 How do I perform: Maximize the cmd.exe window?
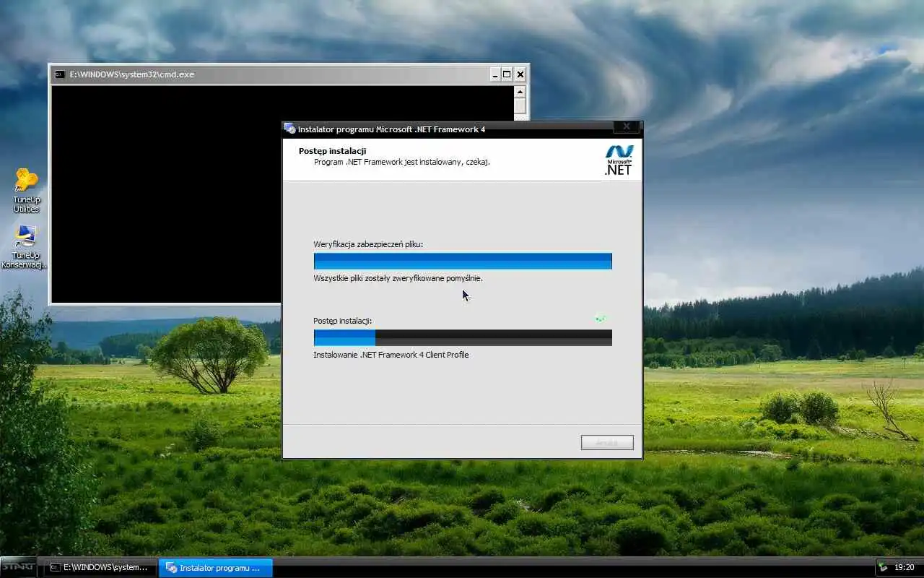click(x=507, y=74)
